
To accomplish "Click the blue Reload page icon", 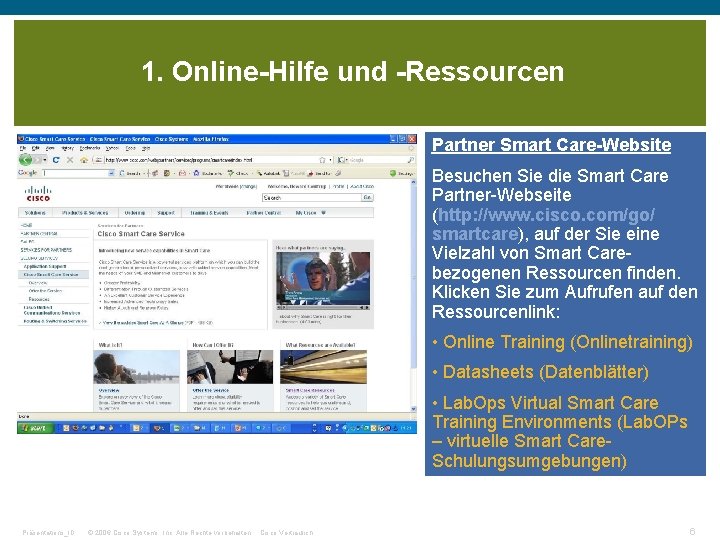I will coord(56,160).
